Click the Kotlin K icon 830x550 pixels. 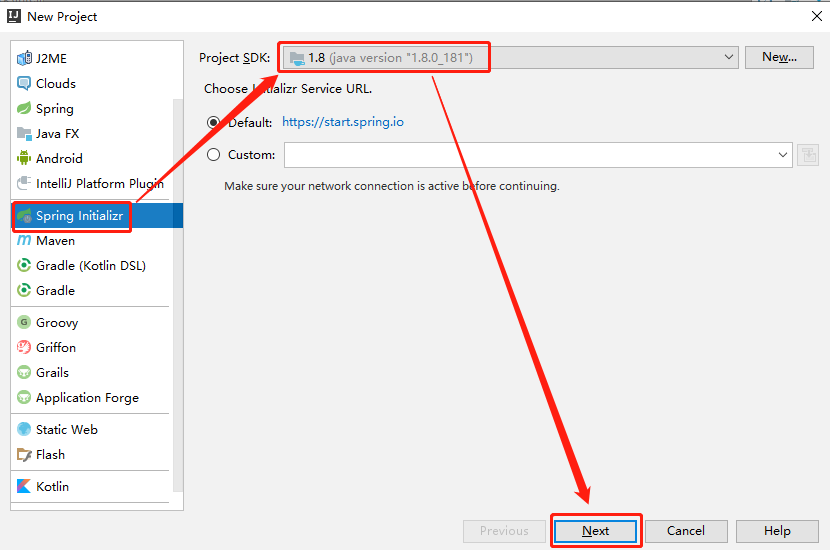click(x=24, y=486)
